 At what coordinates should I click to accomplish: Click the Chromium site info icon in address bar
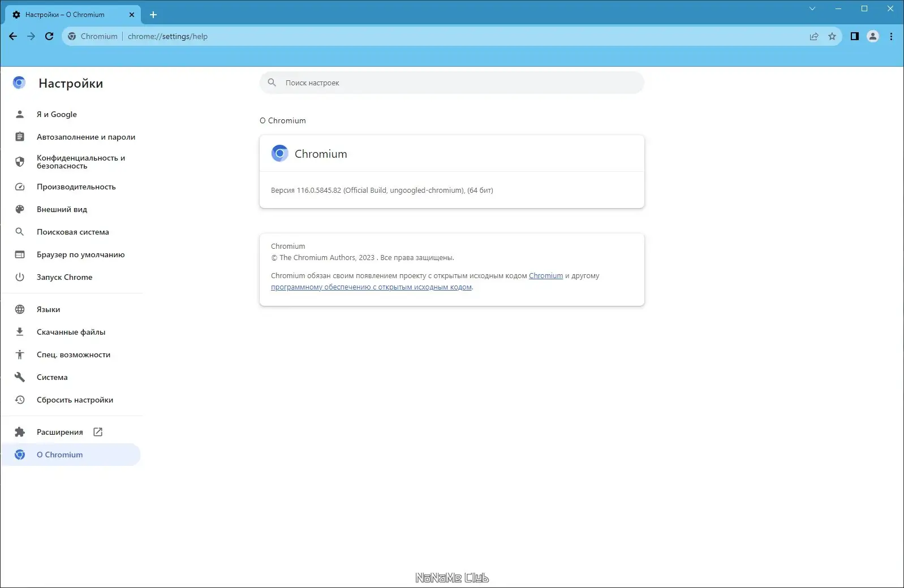72,36
